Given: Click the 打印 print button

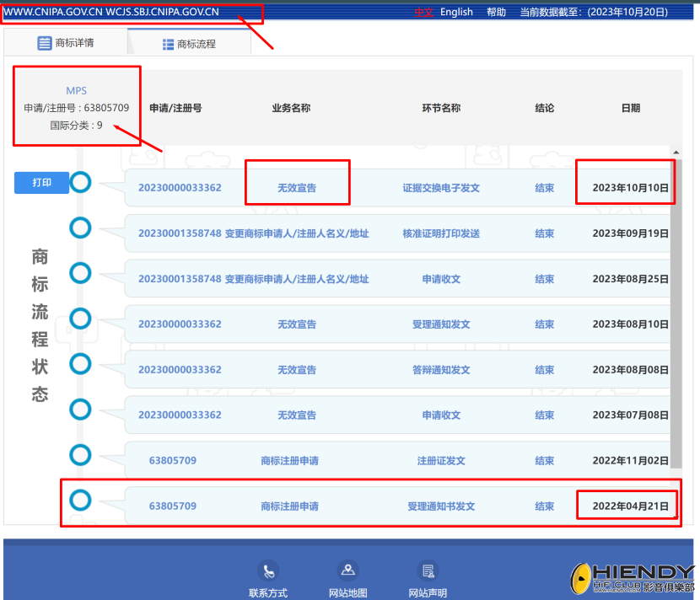Looking at the screenshot, I should coord(41,183).
